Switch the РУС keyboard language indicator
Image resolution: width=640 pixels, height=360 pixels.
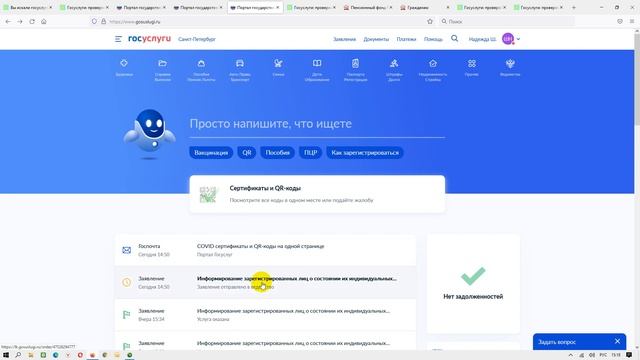tap(603, 355)
